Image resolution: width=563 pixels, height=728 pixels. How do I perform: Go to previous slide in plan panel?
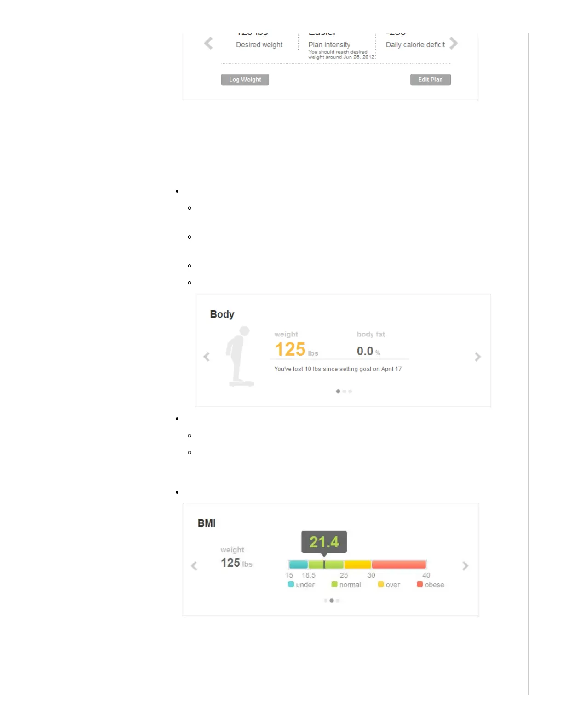[208, 43]
